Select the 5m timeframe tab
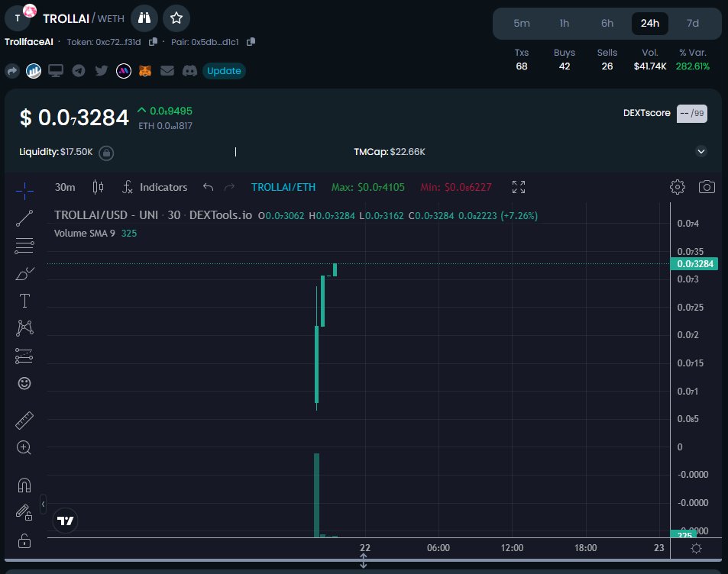Viewport: 728px width, 574px height. pos(522,23)
